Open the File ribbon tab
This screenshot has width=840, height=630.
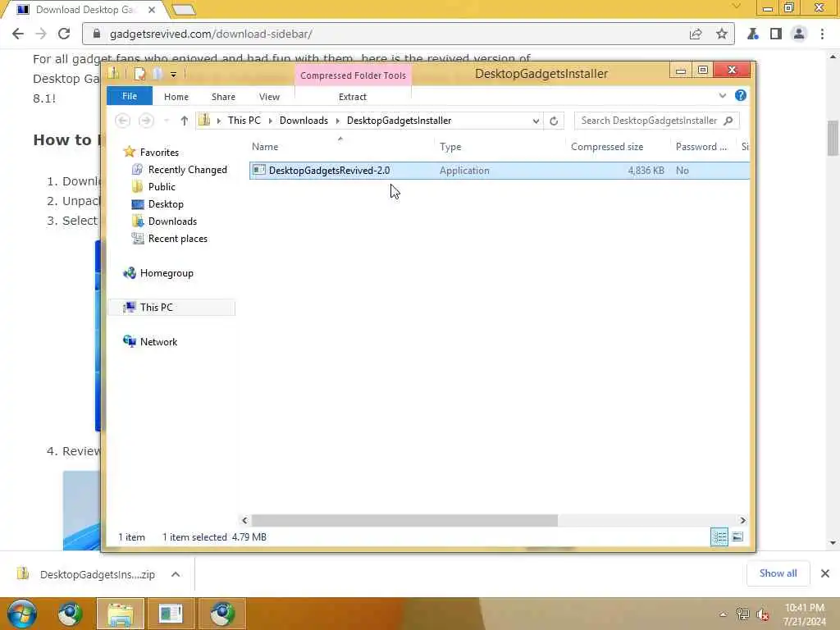130,96
